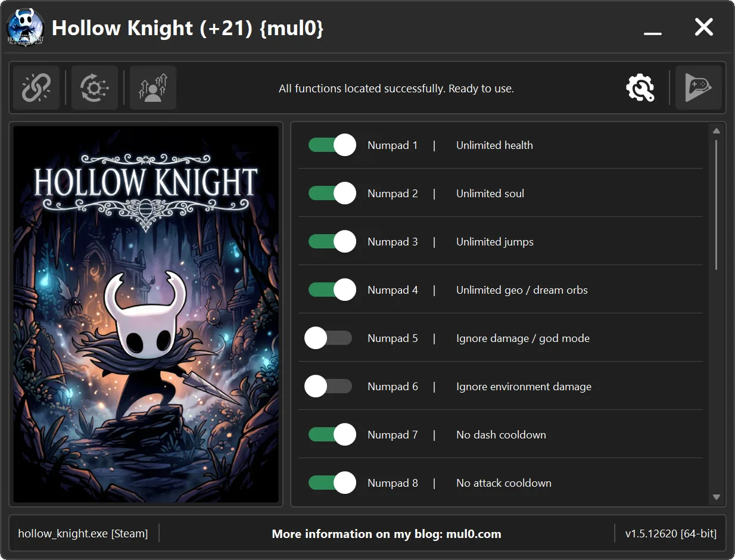Click the Hollow Knight cover art image
Image resolution: width=735 pixels, height=560 pixels.
pos(146,314)
